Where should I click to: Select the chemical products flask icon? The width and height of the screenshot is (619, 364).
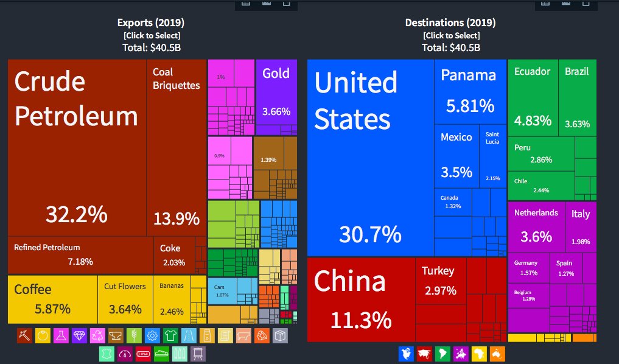coord(61,335)
